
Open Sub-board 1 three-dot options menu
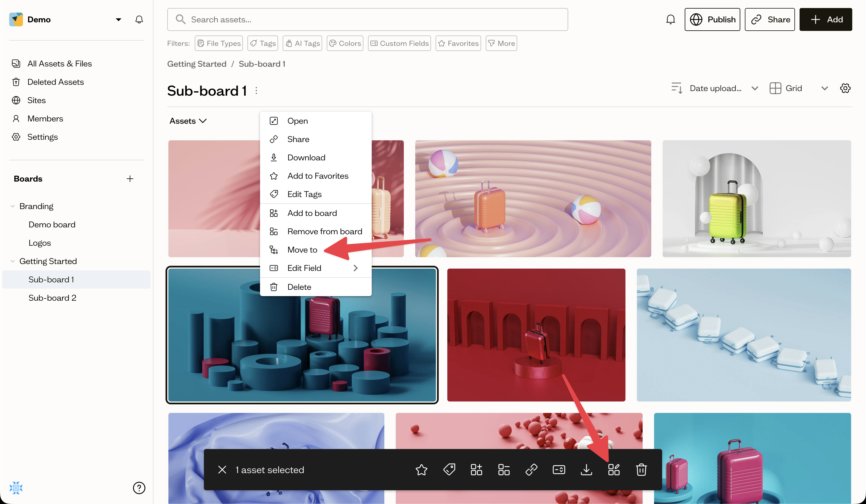coord(256,91)
